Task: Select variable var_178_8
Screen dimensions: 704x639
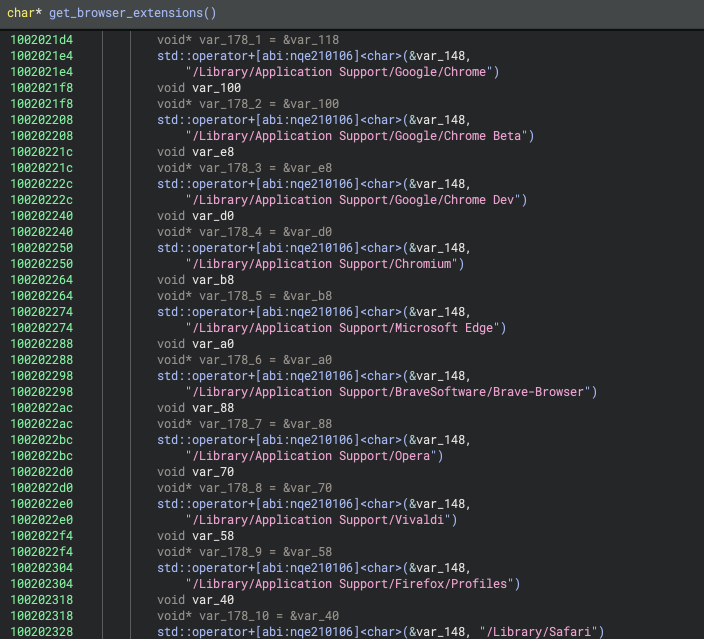Action: point(230,488)
